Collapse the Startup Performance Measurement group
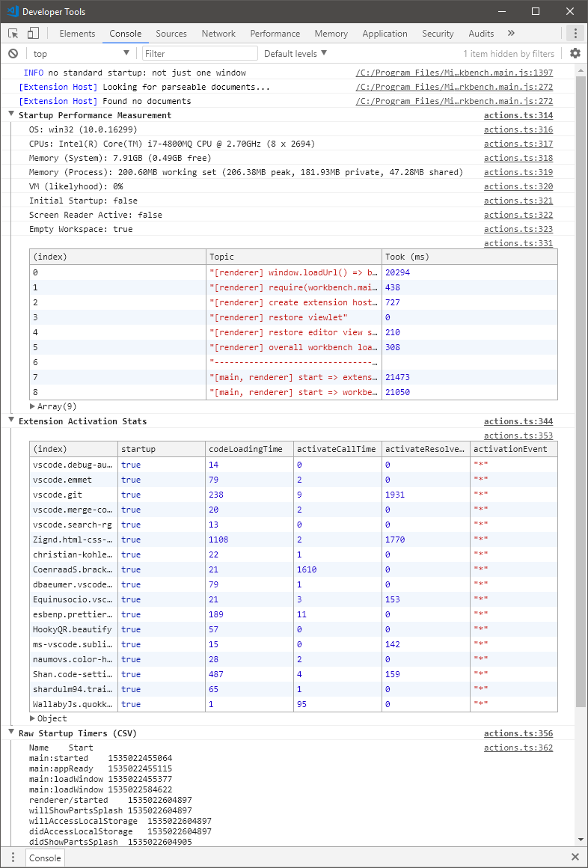 10,115
